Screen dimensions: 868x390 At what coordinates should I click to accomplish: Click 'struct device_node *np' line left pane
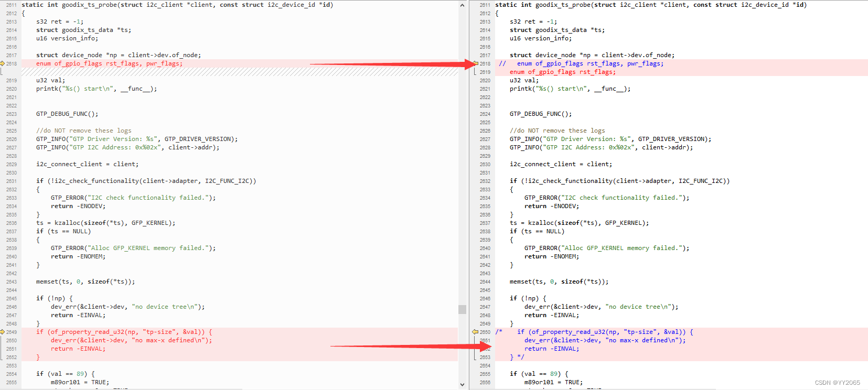119,55
